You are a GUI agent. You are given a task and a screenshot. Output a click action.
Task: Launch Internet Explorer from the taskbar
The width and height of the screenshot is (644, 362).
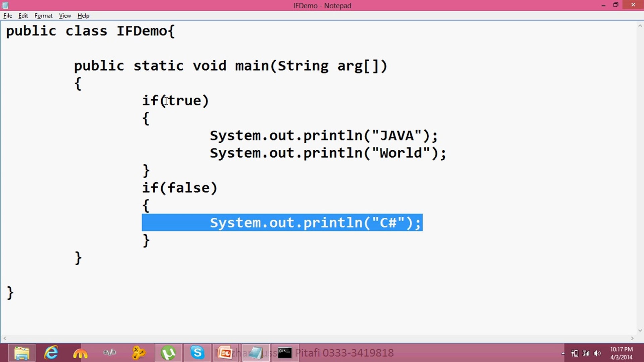tap(51, 353)
